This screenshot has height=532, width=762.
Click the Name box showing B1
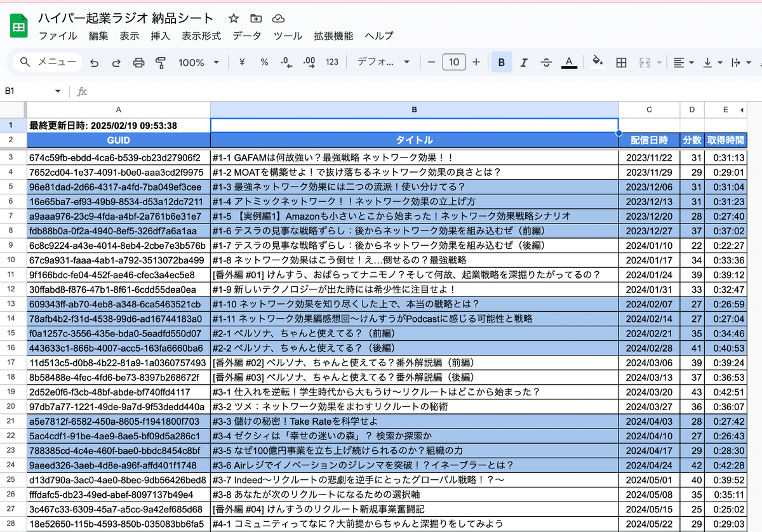(x=27, y=91)
